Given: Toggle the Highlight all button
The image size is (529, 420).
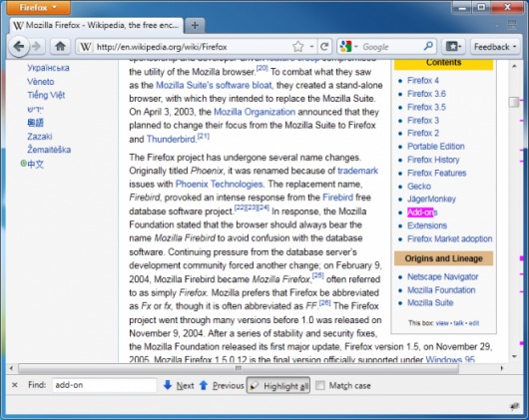Looking at the screenshot, I should coord(278,386).
